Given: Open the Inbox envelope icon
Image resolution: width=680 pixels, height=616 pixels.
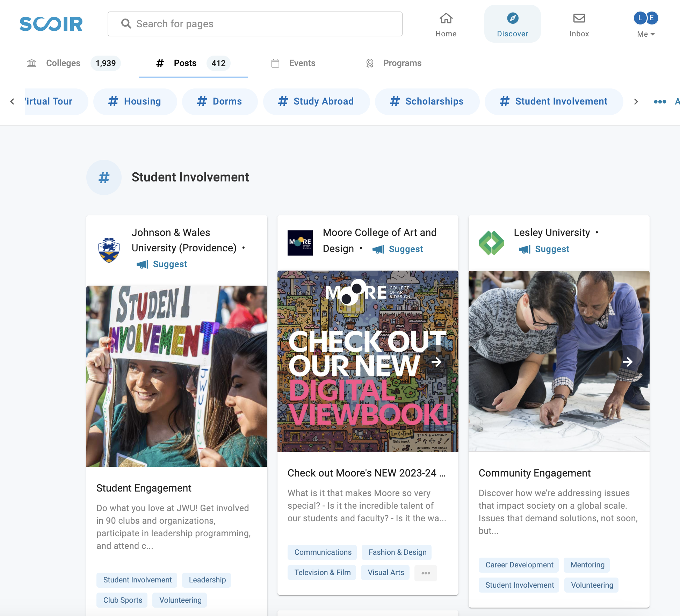Looking at the screenshot, I should (579, 18).
